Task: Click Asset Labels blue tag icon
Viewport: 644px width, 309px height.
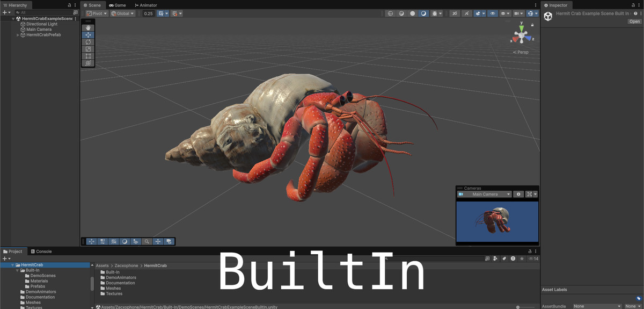Action: pos(639,298)
